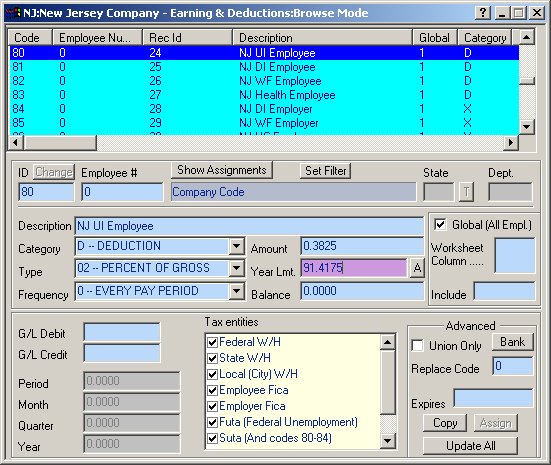Click the A button beside Year Lmt
Screen dimensions: 551x465
point(417,268)
